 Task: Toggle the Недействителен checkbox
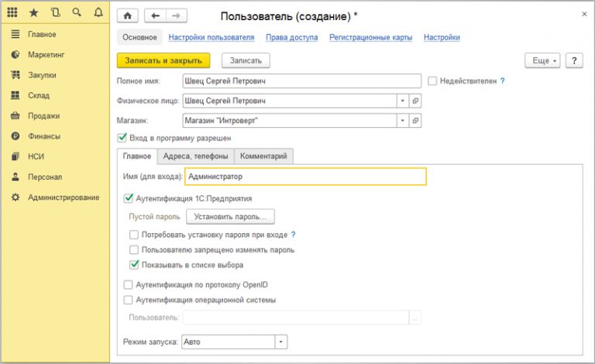point(432,81)
